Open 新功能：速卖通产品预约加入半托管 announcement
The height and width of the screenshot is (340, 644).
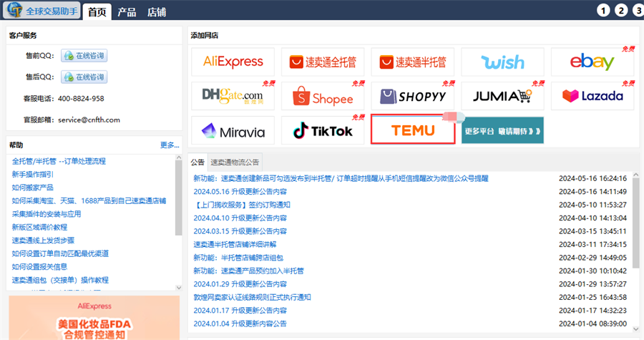coord(249,271)
